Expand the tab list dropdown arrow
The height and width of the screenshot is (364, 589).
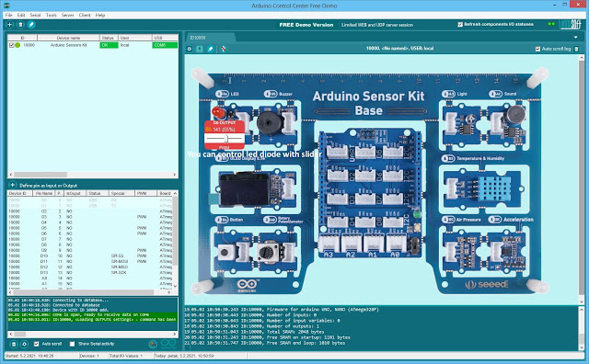pos(576,38)
